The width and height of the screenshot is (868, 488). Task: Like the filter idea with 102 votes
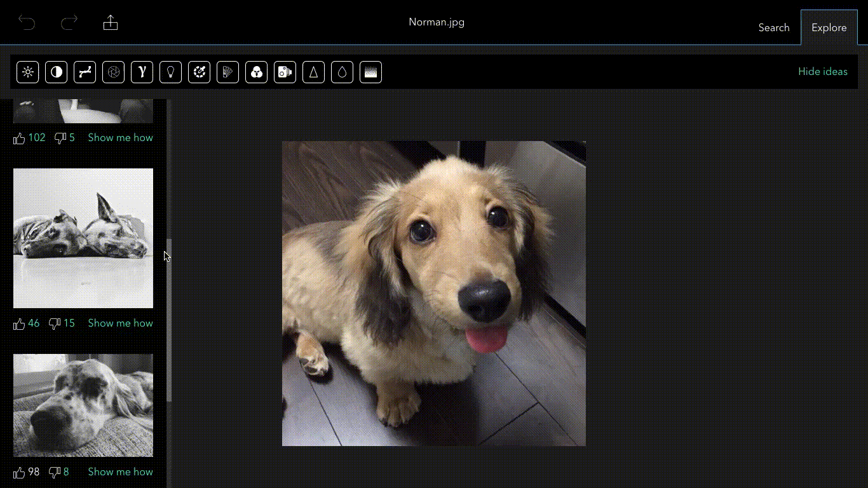19,138
